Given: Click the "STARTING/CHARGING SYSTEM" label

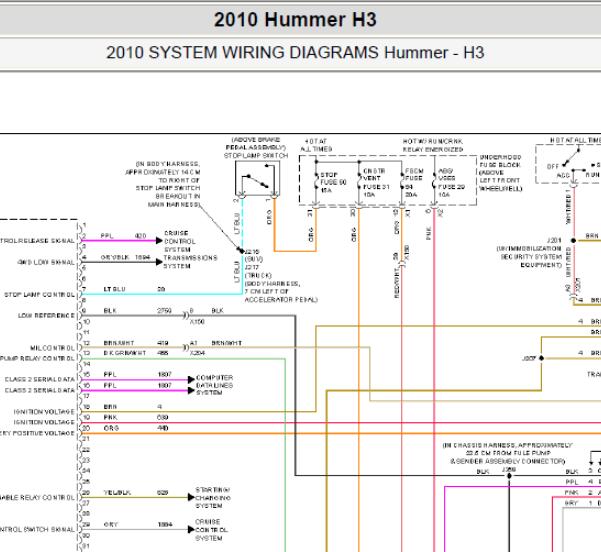Looking at the screenshot, I should tap(213, 498).
